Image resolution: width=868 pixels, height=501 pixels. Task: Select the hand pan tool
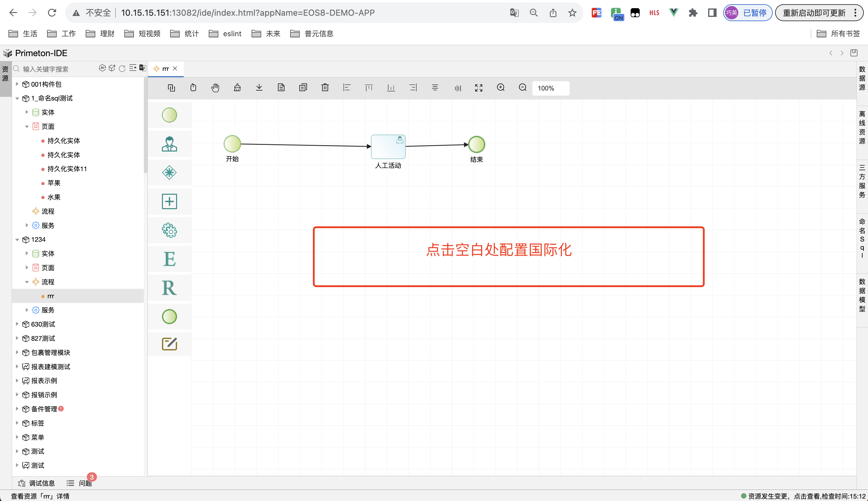pos(215,88)
